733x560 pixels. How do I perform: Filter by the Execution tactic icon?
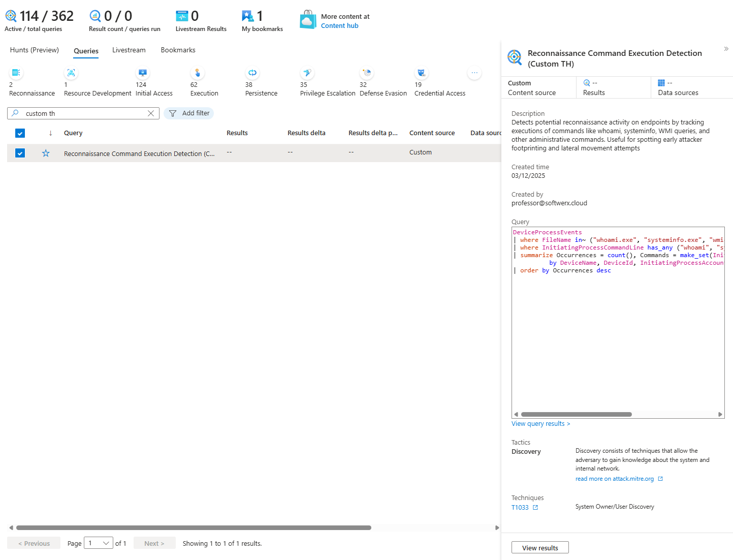click(x=198, y=73)
